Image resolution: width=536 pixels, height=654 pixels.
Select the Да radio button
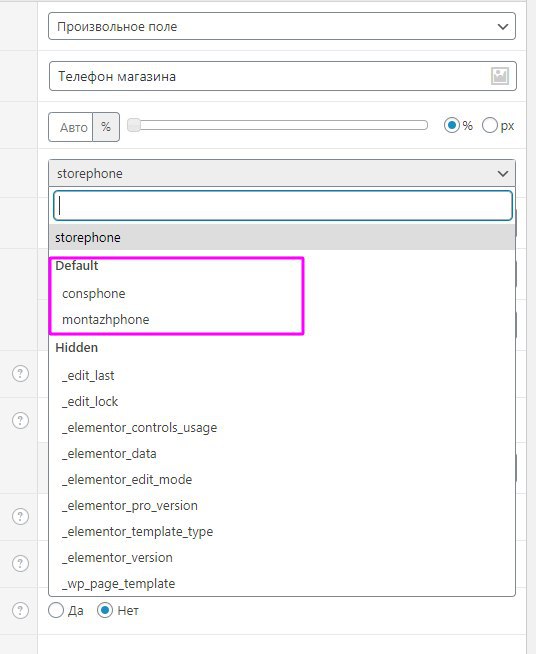click(56, 610)
